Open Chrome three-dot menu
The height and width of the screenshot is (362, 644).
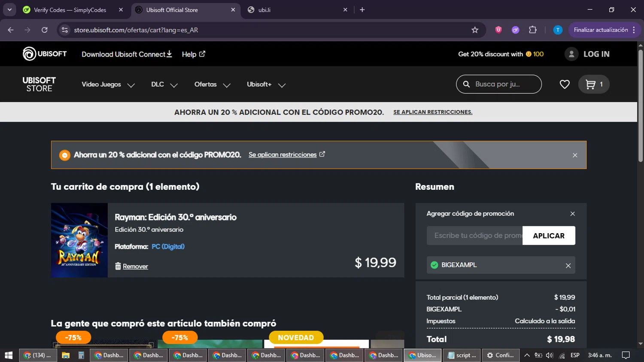[634, 30]
